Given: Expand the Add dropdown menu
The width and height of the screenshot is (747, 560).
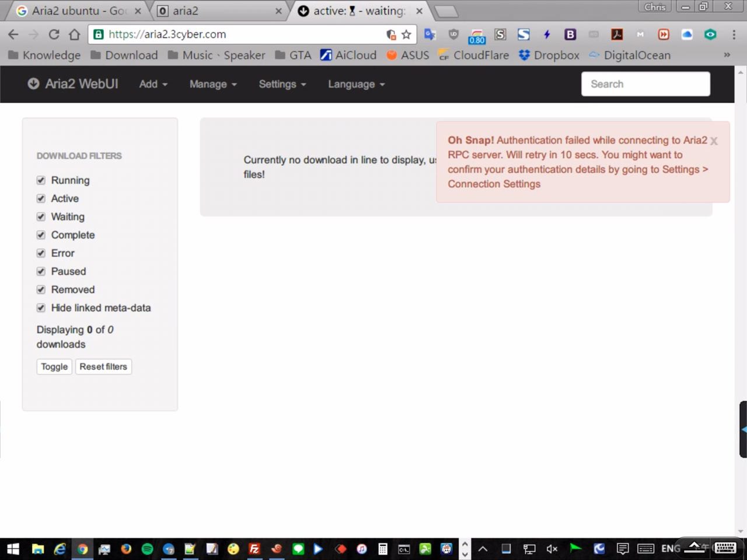Looking at the screenshot, I should (x=153, y=84).
